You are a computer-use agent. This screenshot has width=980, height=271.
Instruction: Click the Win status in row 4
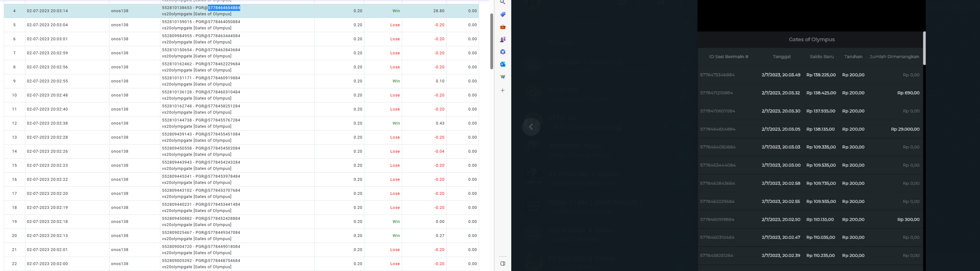pyautogui.click(x=396, y=11)
